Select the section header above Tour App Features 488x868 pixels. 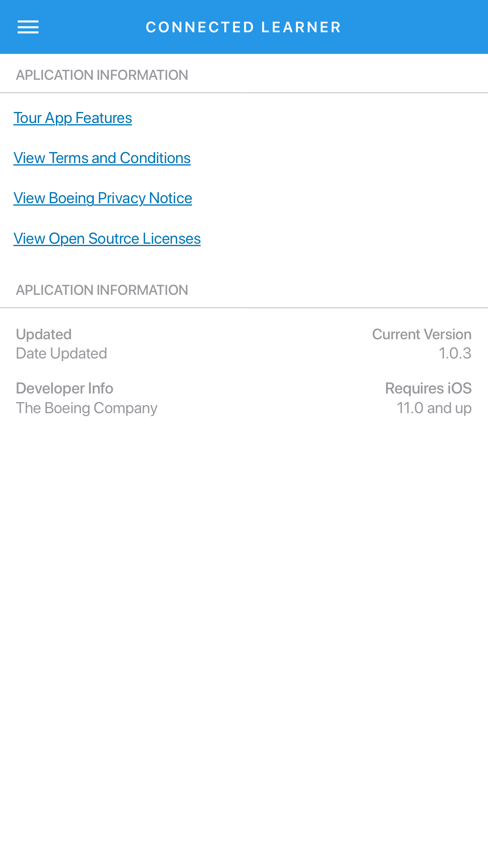click(102, 75)
